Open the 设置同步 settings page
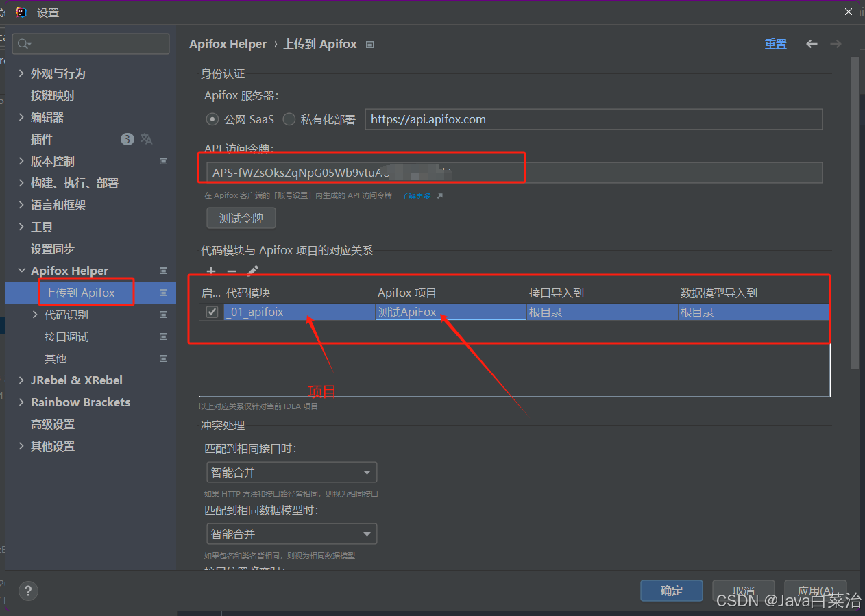865x616 pixels. (x=53, y=249)
